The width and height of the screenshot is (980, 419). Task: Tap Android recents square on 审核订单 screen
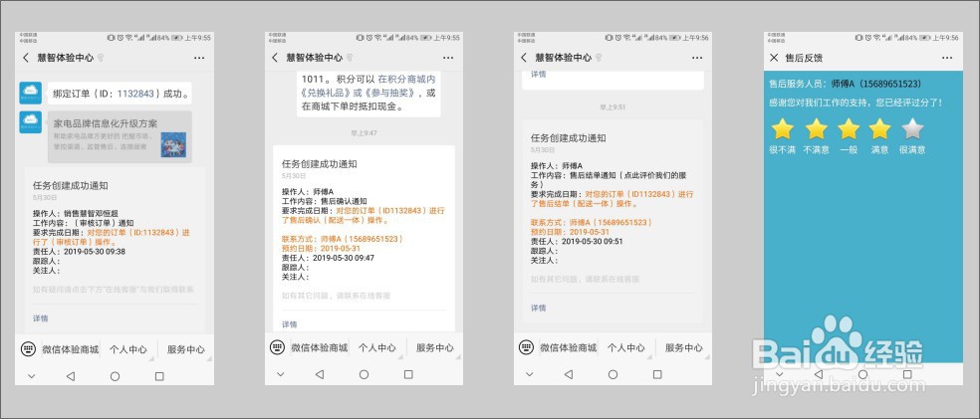coord(159,376)
